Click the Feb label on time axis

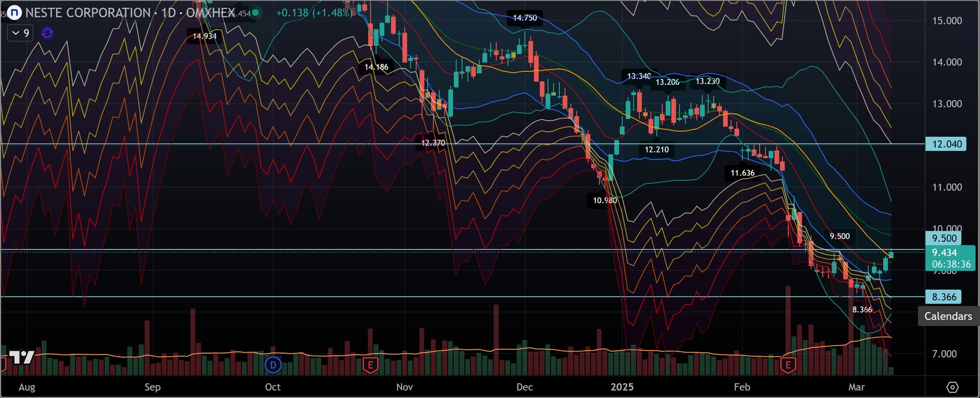[x=742, y=387]
